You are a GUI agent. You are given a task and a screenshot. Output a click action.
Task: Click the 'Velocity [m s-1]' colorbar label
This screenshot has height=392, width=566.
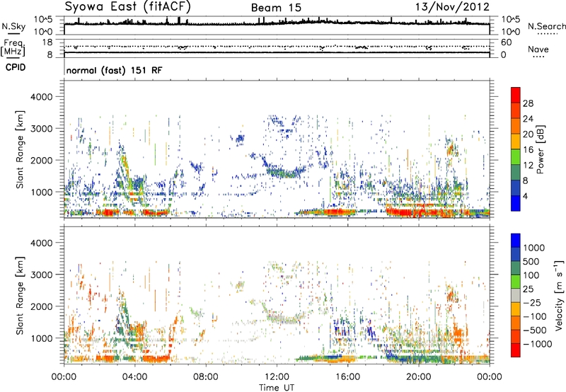tap(559, 295)
